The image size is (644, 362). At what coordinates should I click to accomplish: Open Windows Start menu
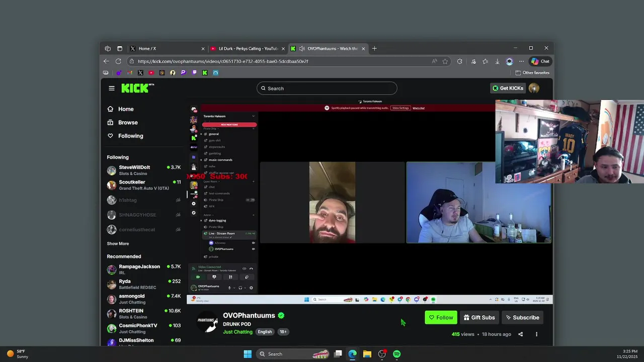click(x=248, y=354)
